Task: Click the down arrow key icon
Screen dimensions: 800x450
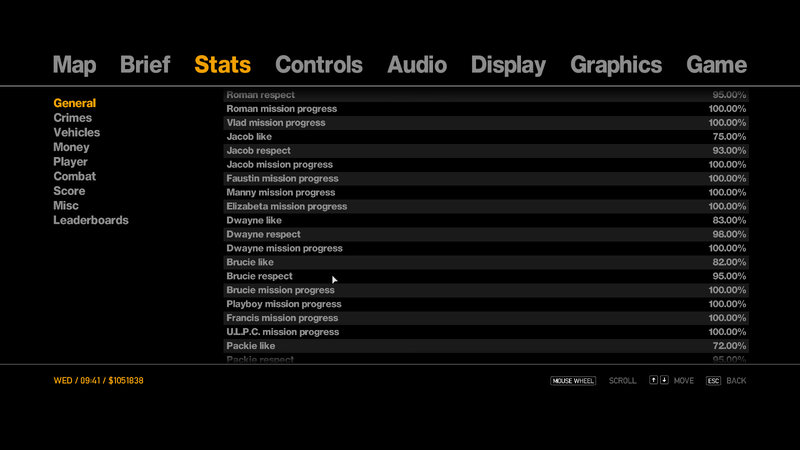Action: click(664, 380)
